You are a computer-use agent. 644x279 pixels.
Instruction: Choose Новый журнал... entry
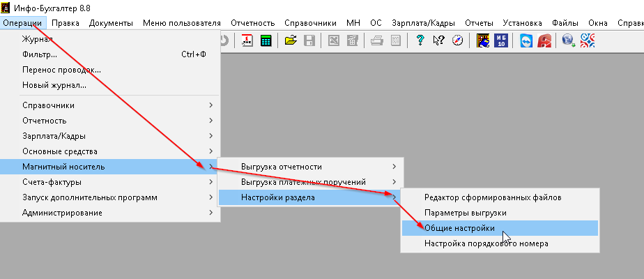coord(110,86)
